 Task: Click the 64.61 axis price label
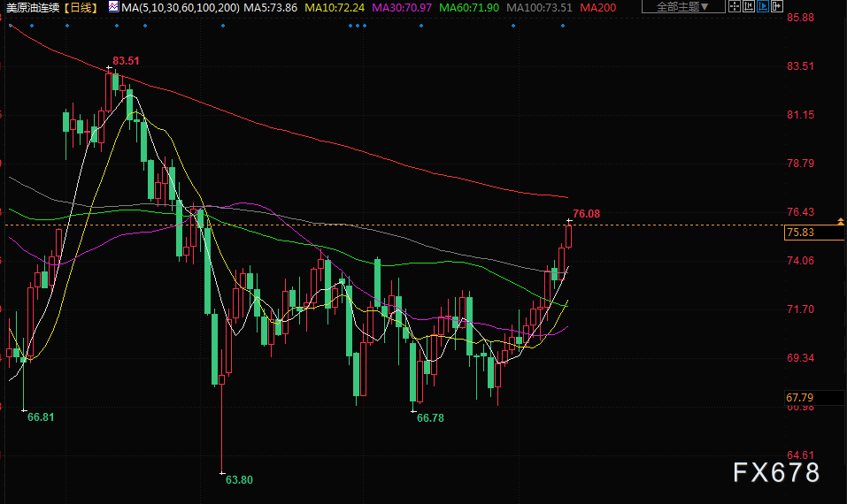[801, 454]
